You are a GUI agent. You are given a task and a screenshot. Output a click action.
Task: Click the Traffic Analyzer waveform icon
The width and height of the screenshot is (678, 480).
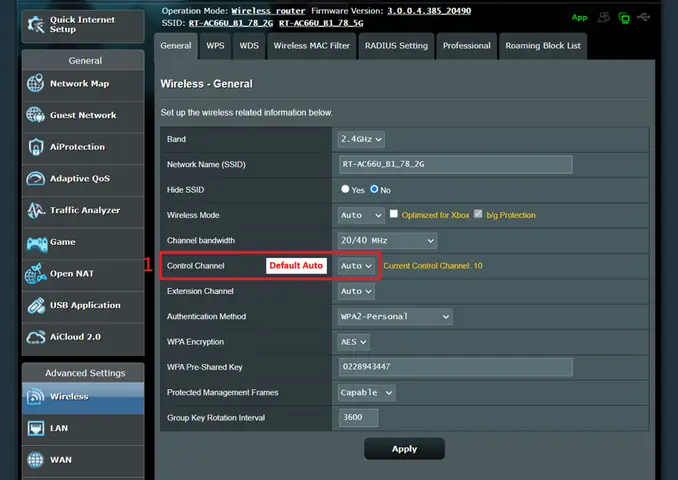pos(35,210)
